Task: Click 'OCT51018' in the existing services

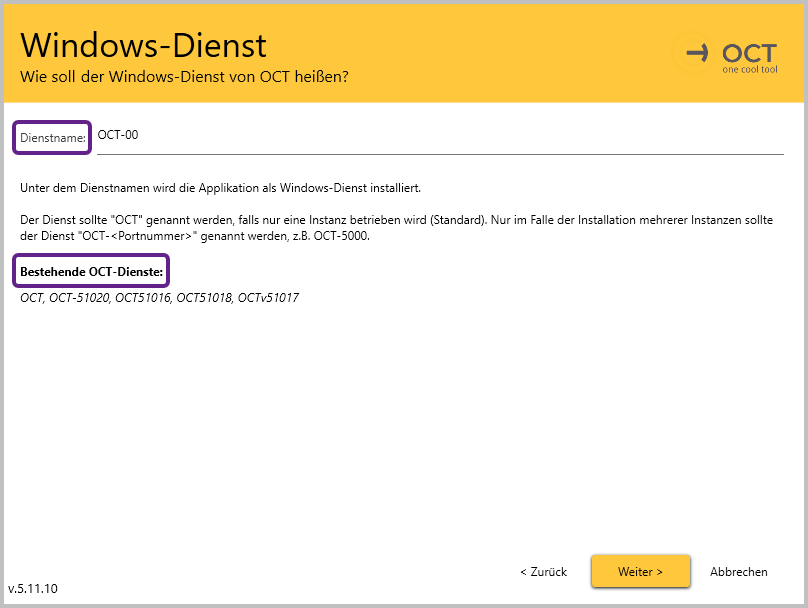Action: click(203, 298)
